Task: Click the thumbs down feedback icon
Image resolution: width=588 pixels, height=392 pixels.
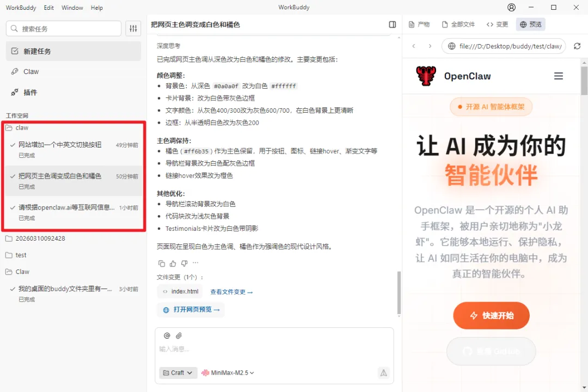Action: point(185,264)
